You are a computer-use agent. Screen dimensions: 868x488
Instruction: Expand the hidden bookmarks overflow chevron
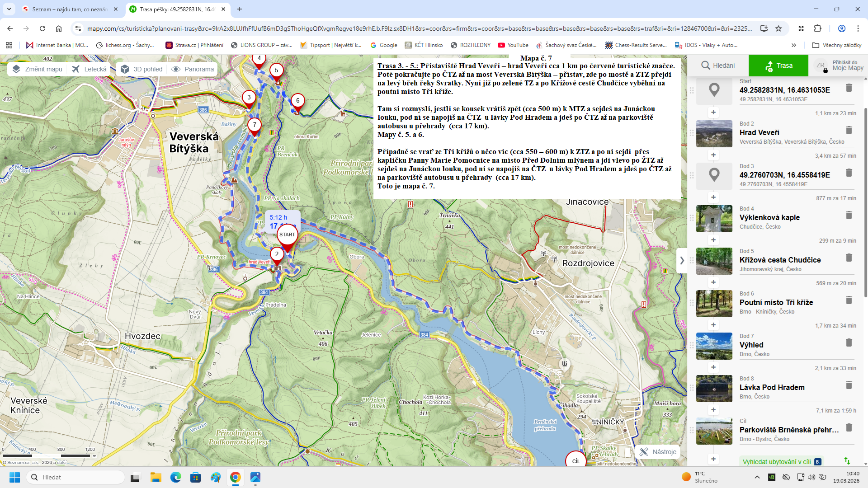793,45
